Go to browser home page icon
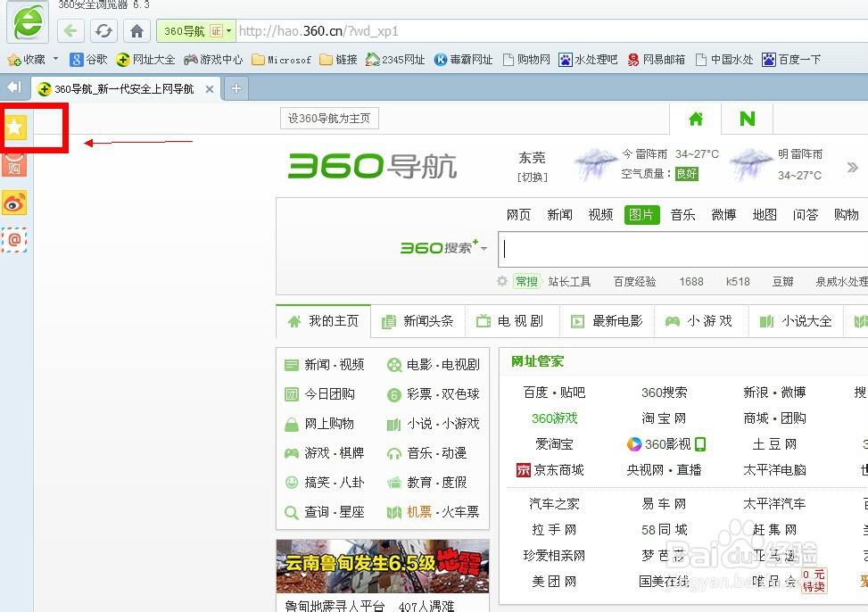 tap(136, 30)
